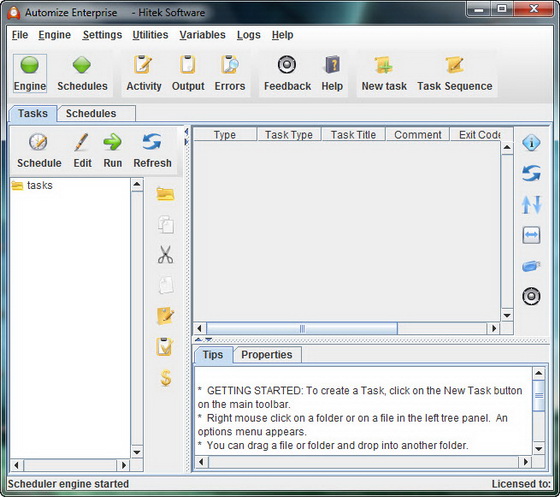560x497 pixels.
Task: Click the tips pane scroll right arrow
Action: pyautogui.click(x=525, y=462)
